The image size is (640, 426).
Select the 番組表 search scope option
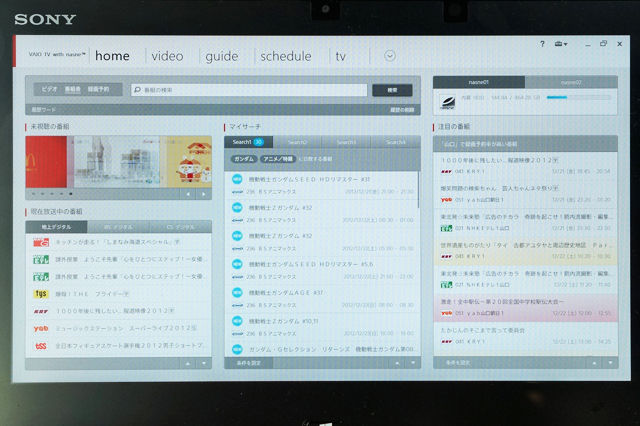click(73, 89)
